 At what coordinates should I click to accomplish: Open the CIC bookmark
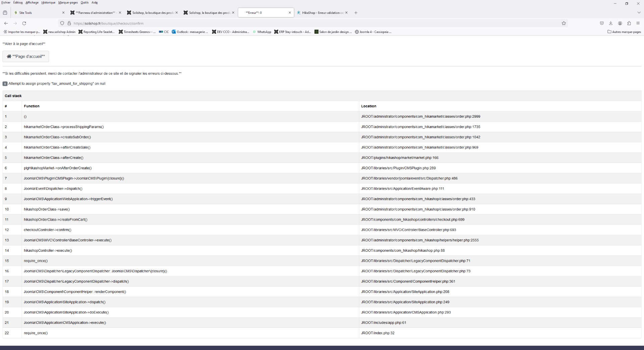tap(164, 32)
